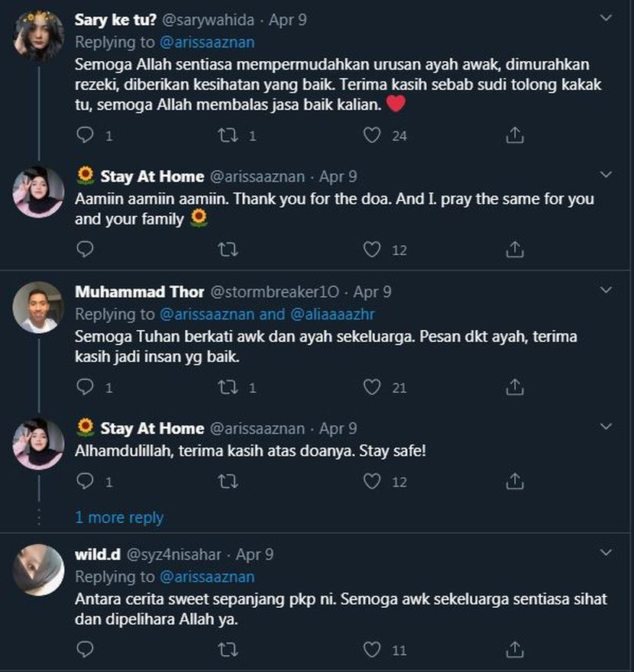View wild.d's profile avatar

[x=37, y=570]
